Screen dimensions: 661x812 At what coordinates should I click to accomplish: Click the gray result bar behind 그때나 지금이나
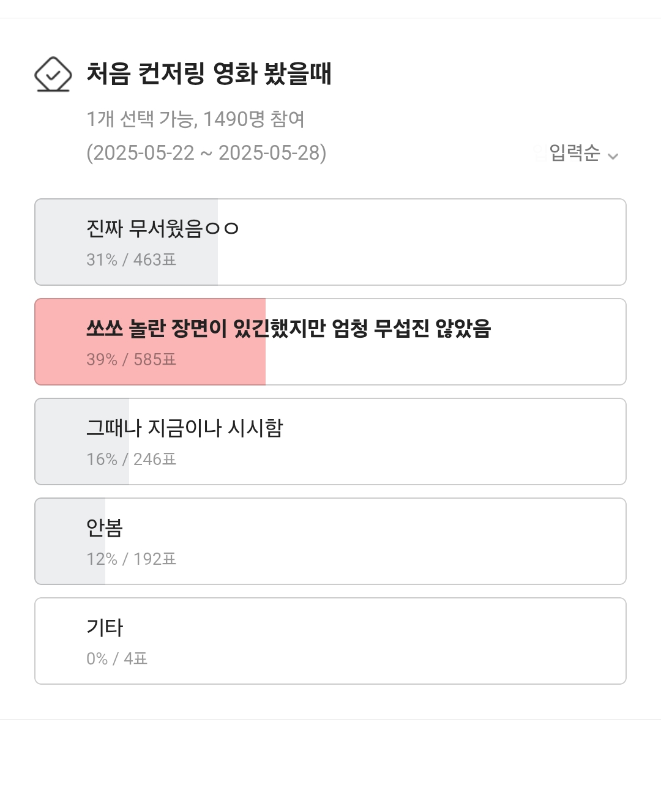tap(60, 442)
